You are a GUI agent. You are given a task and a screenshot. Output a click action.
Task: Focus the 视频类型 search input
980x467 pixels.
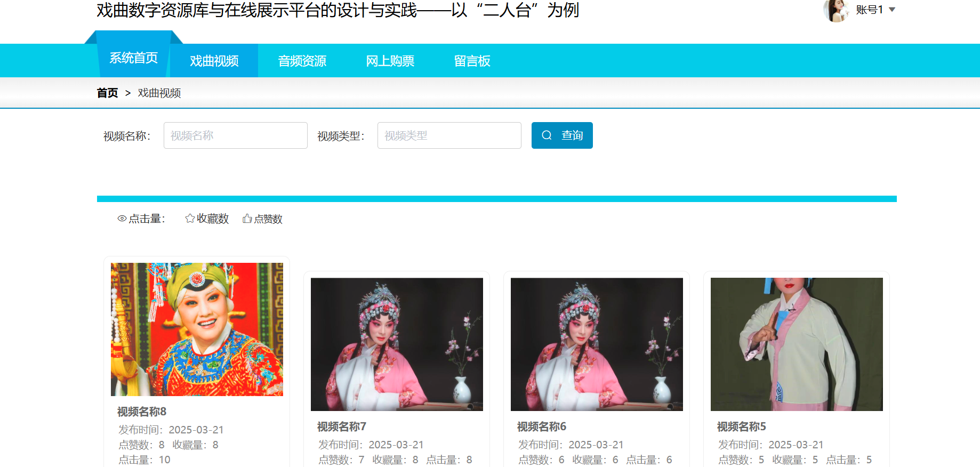click(x=449, y=135)
